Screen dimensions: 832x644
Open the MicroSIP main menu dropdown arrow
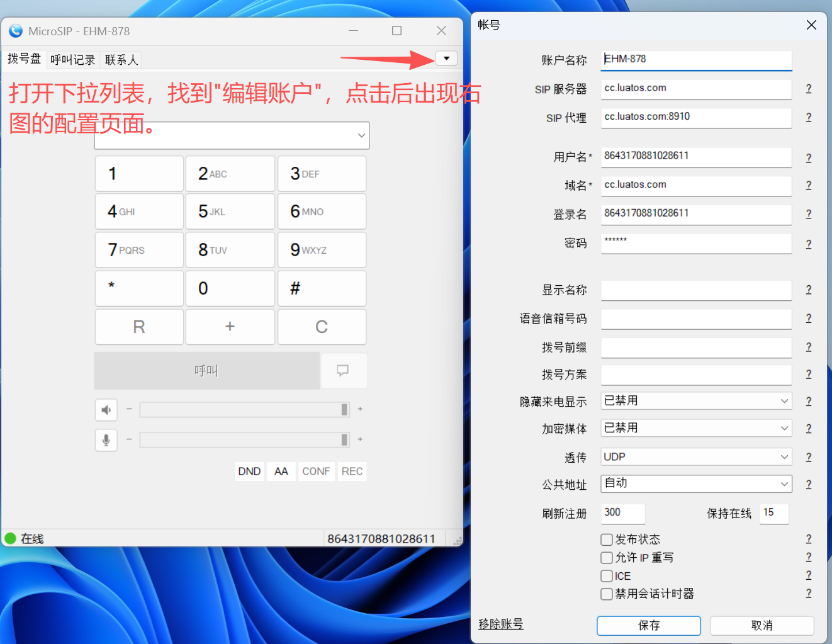coord(446,59)
